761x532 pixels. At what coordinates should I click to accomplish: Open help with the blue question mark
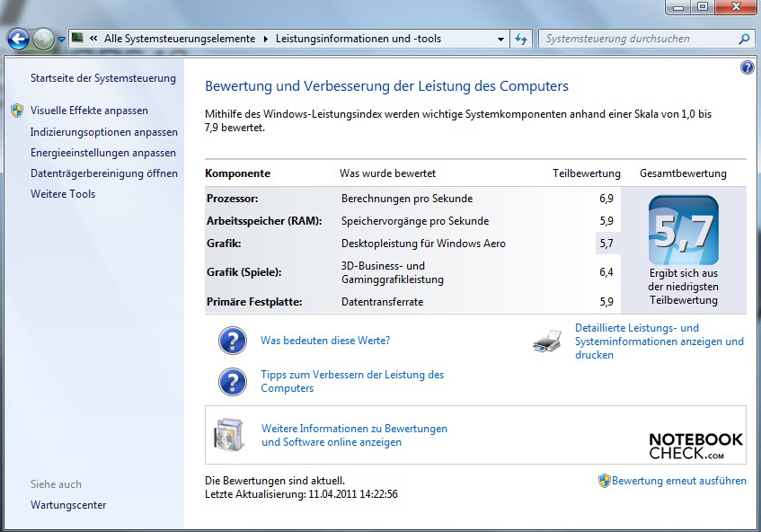(747, 67)
